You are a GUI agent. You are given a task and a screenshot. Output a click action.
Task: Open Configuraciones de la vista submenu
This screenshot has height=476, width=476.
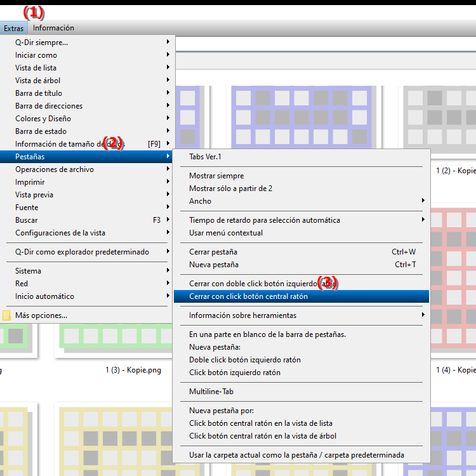coord(86,233)
